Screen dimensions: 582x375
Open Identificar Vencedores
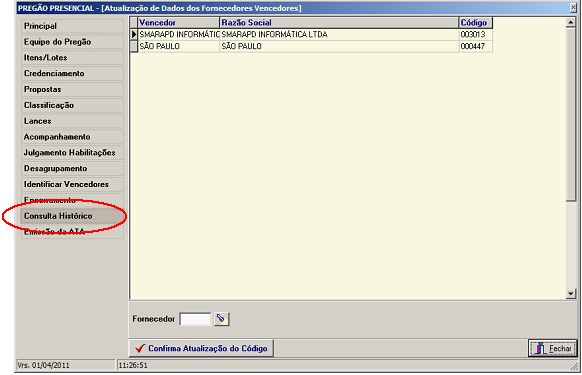click(72, 185)
